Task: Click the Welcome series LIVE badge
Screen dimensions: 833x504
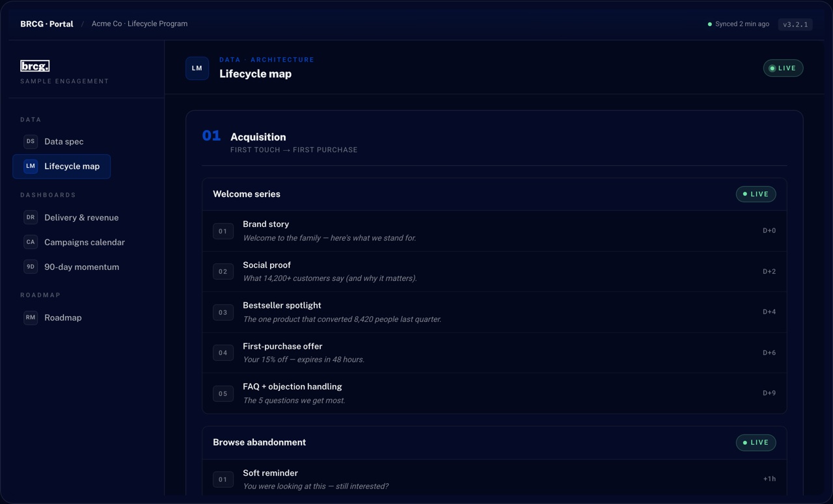Action: click(x=756, y=194)
